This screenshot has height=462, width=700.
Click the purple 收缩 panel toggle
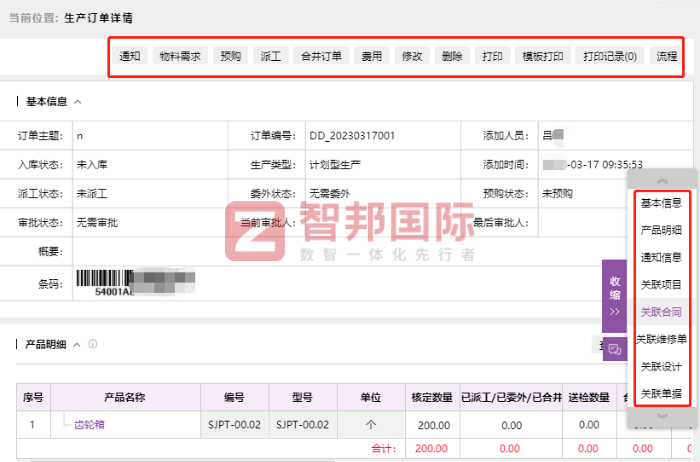click(x=615, y=296)
